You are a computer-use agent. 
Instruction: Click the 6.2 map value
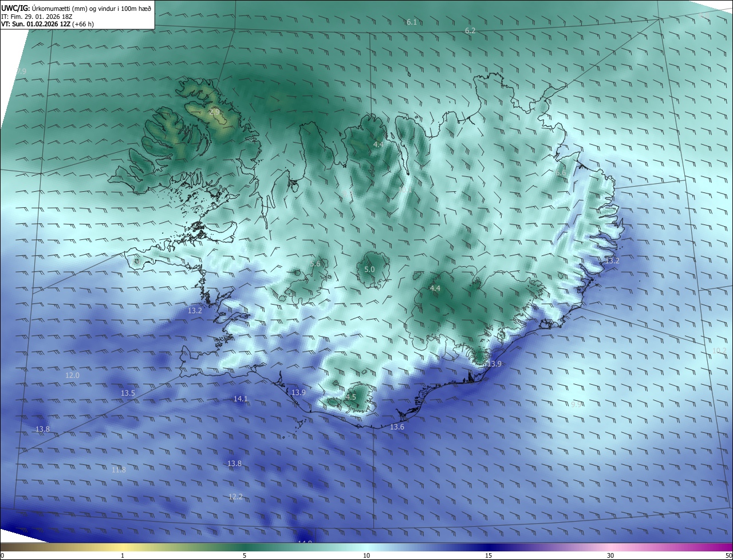(470, 30)
